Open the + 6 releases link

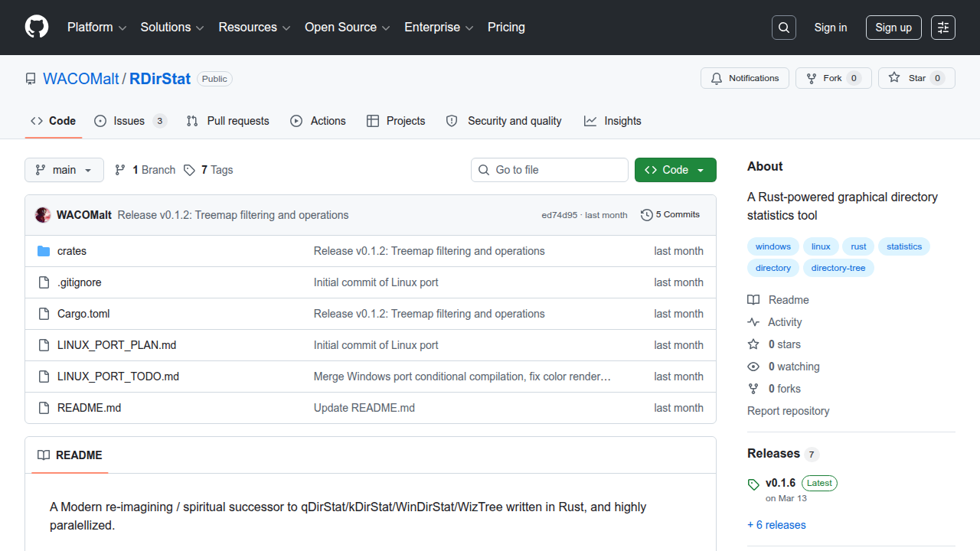pos(776,525)
